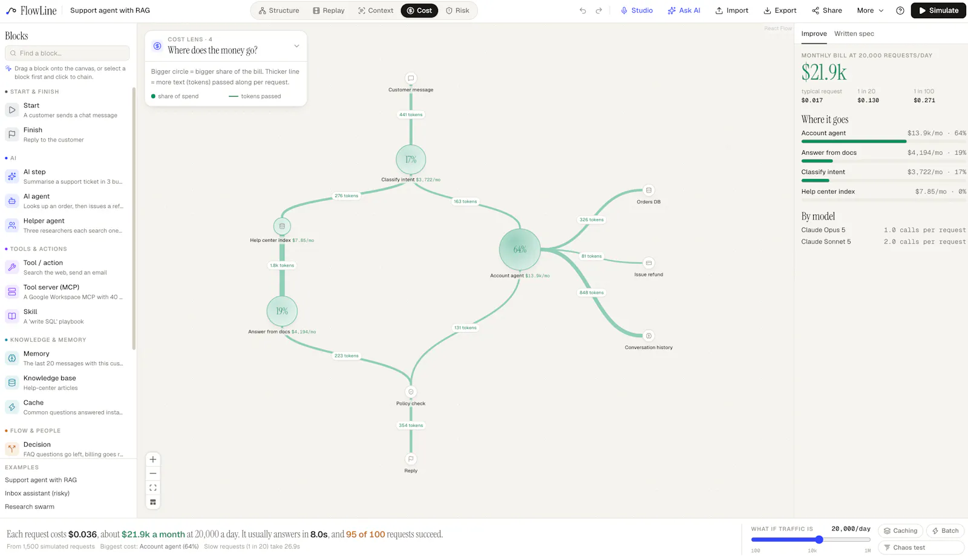This screenshot has width=968, height=560.
Task: Switch to the Context lens
Action: [x=376, y=10]
